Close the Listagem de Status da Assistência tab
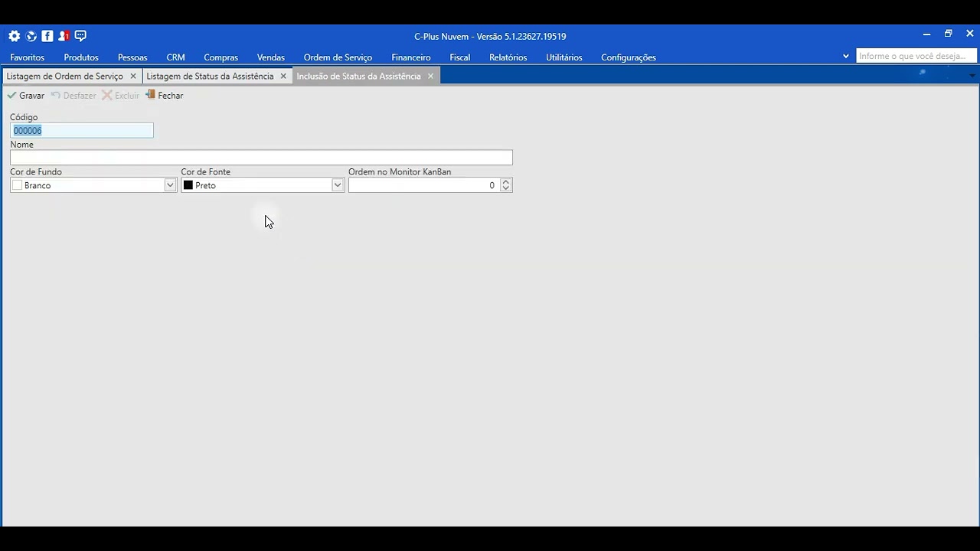This screenshot has width=980, height=551. pyautogui.click(x=283, y=77)
